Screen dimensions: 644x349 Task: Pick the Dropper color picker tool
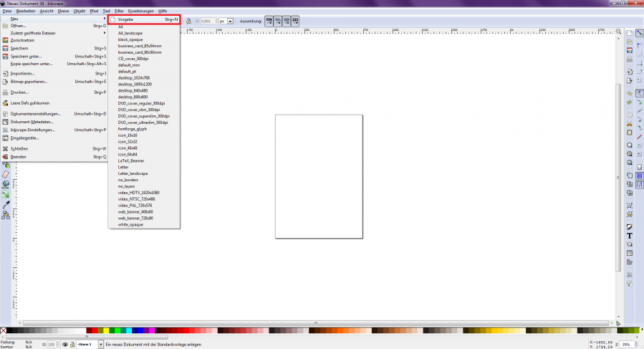[x=6, y=204]
